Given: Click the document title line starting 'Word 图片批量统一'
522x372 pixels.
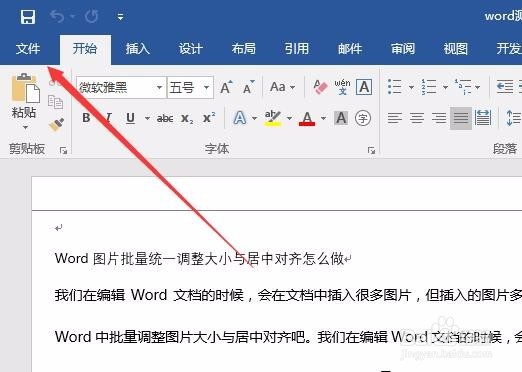Looking at the screenshot, I should [203, 259].
